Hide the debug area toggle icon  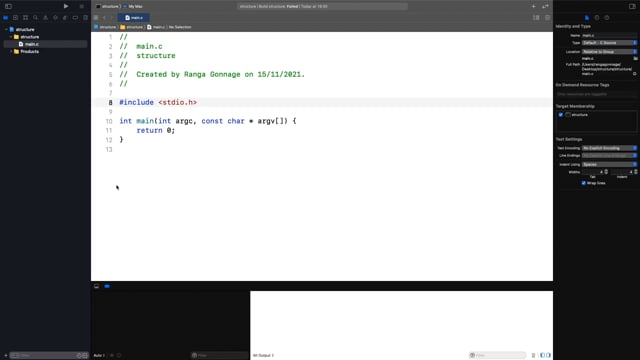[x=96, y=286]
